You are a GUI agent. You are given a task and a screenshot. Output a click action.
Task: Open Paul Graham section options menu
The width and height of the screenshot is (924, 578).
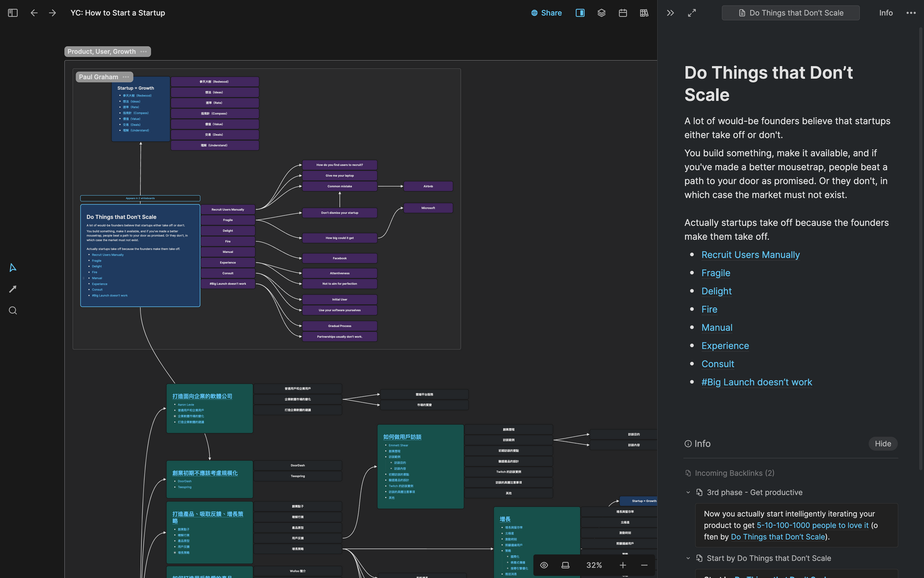click(126, 77)
